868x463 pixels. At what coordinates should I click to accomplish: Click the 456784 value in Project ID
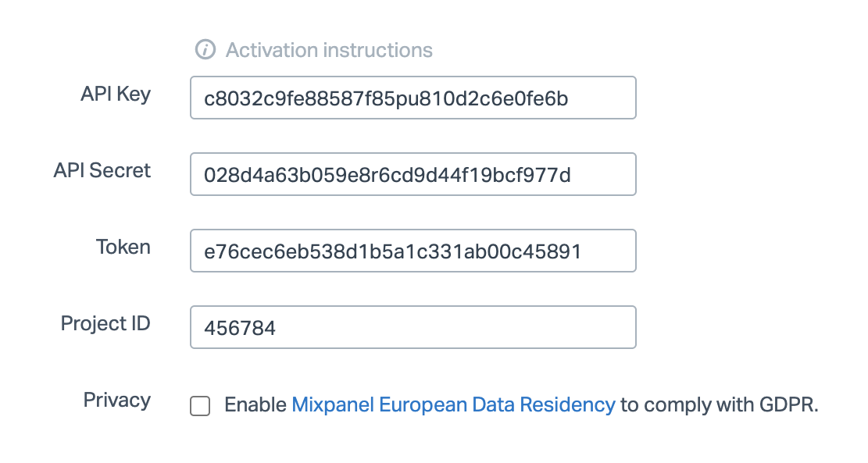coord(240,328)
